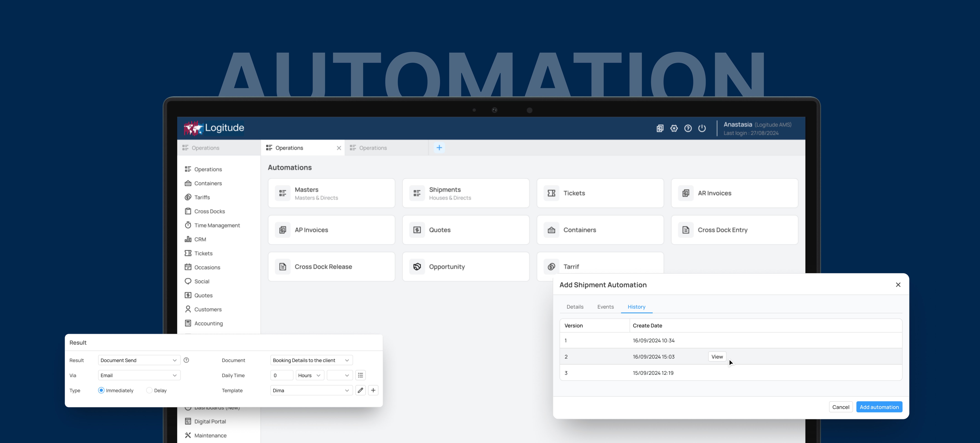Open the Via Email dropdown
This screenshot has height=443, width=980.
[139, 375]
